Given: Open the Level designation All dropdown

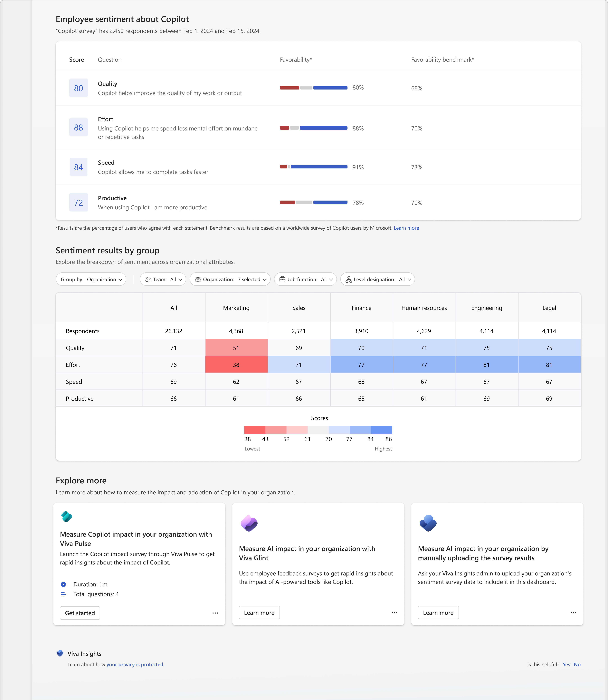Looking at the screenshot, I should [377, 279].
